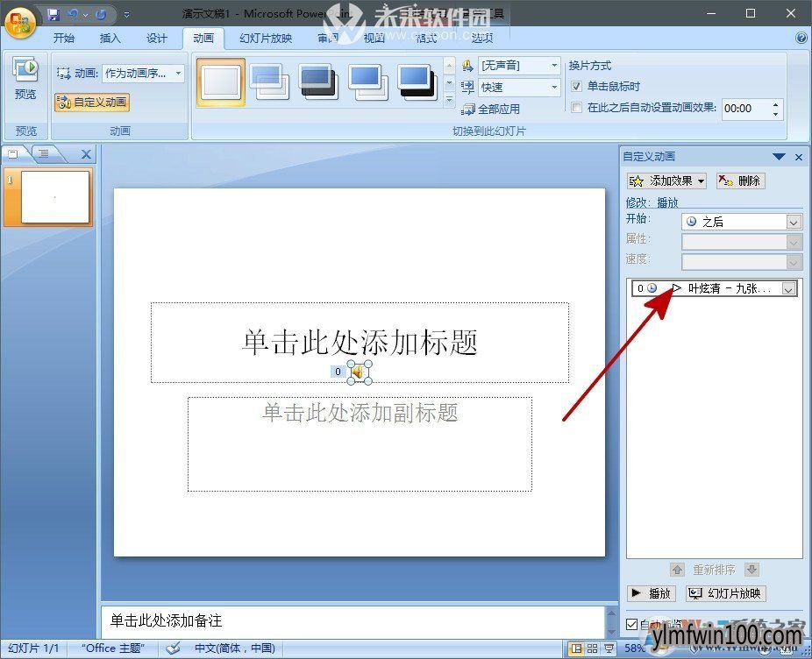Click 全部应用 to apply to all slides
812x659 pixels.
(x=491, y=110)
